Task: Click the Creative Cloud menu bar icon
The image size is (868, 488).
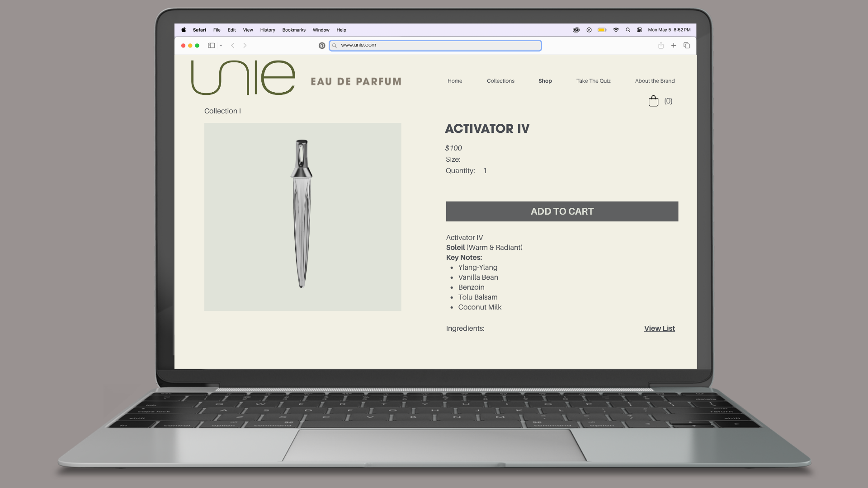Action: coord(576,30)
